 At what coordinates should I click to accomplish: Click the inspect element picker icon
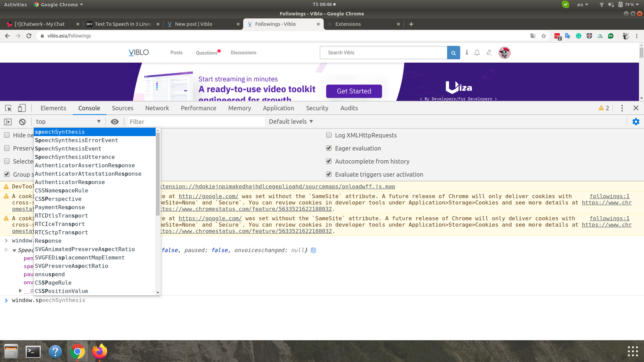(x=8, y=108)
